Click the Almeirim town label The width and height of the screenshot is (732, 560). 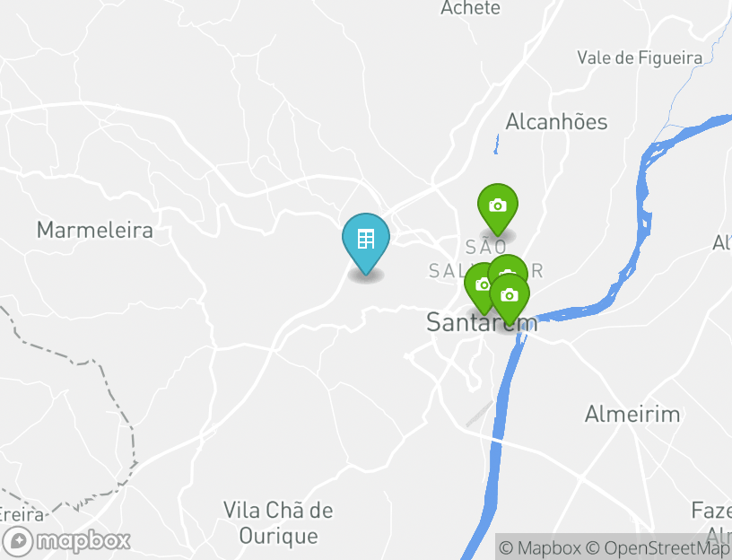point(632,415)
